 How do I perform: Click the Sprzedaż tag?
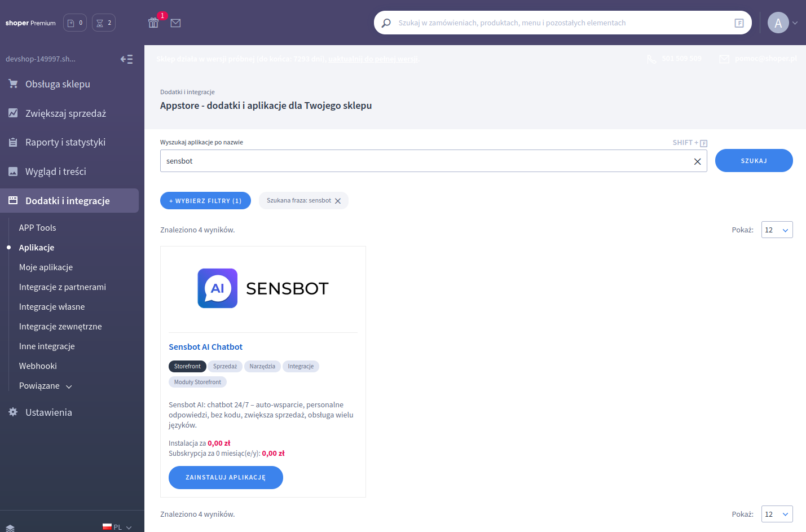[225, 367]
